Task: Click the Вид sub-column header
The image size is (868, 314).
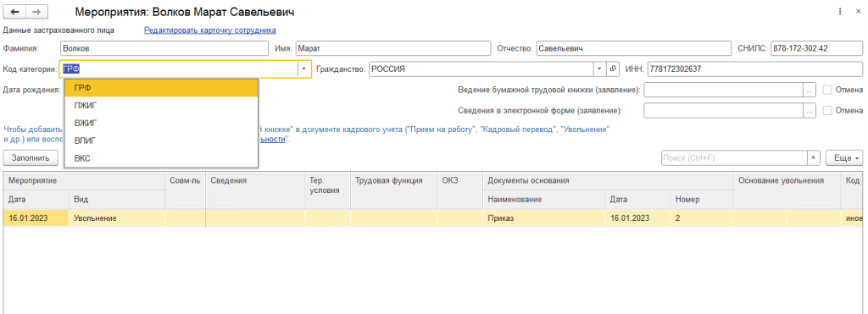Action: pos(117,199)
